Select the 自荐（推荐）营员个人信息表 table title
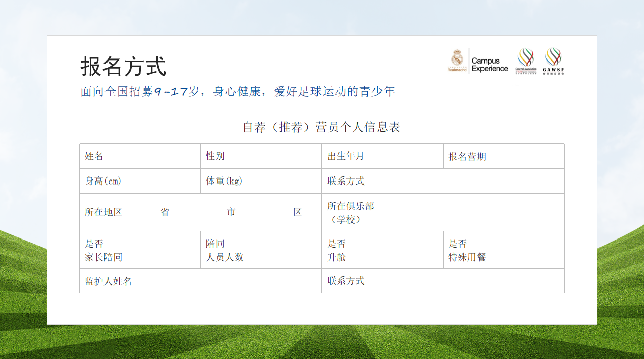This screenshot has width=644, height=359. (x=321, y=127)
